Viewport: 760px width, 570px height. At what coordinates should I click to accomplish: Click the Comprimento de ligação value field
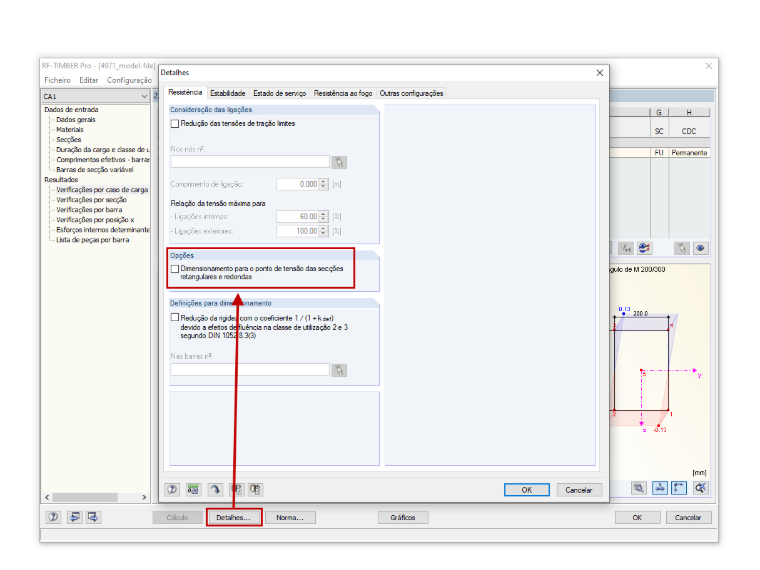(298, 184)
